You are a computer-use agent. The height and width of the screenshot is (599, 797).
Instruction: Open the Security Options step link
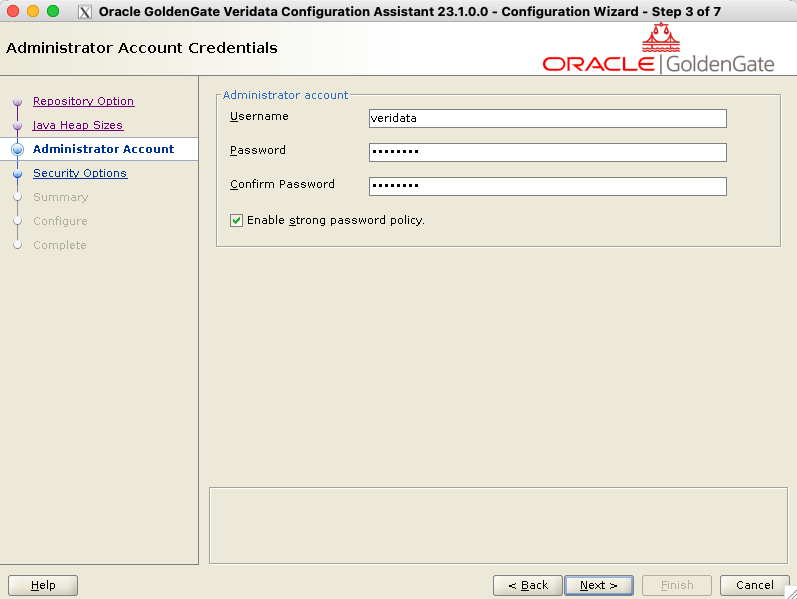point(80,173)
